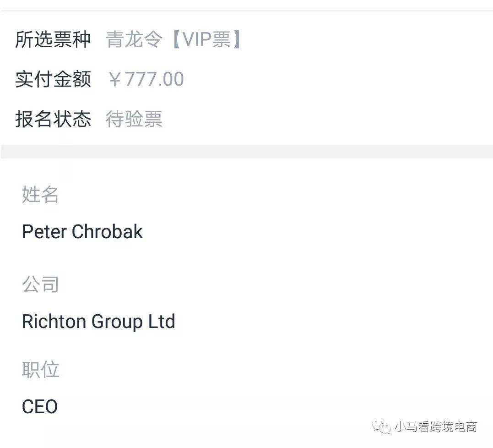The width and height of the screenshot is (493, 448).
Task: Click the 实付金额 label
Action: tap(53, 79)
